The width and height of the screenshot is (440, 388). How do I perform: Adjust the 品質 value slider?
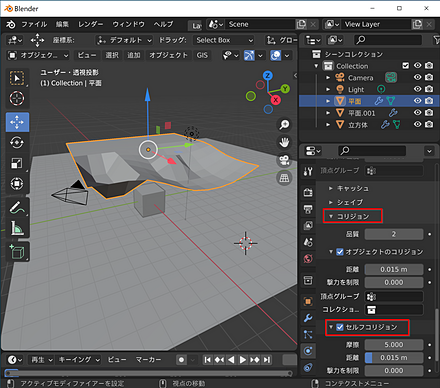click(x=394, y=234)
